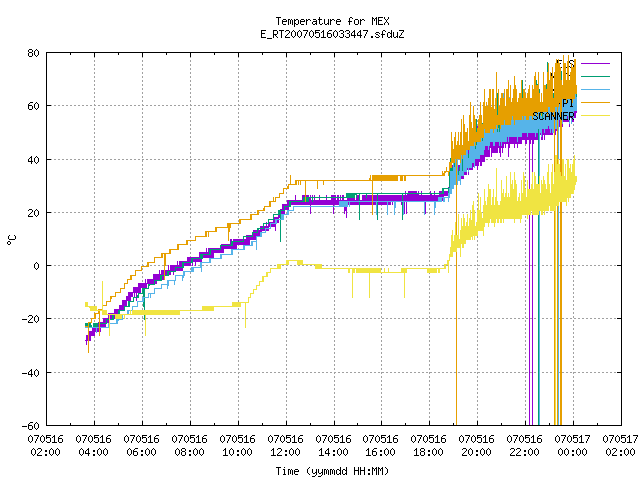Click the °C y-axis unit label
This screenshot has width=640, height=480.
12,240
